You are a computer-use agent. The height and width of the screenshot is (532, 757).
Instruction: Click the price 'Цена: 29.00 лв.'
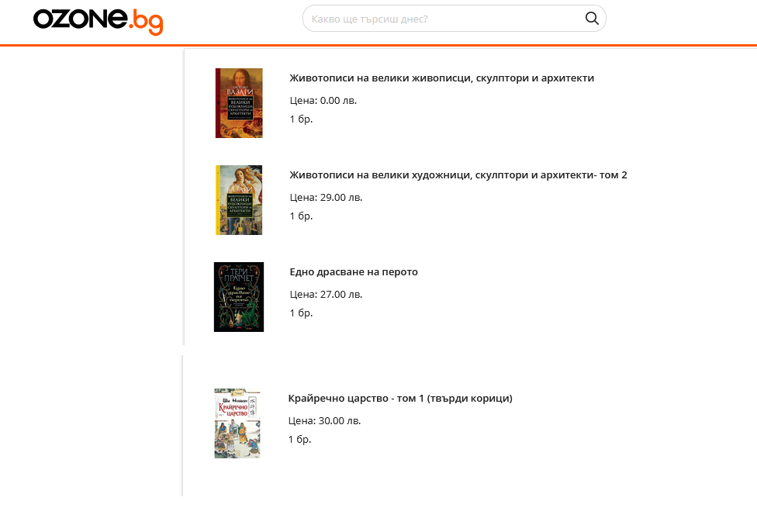click(326, 198)
